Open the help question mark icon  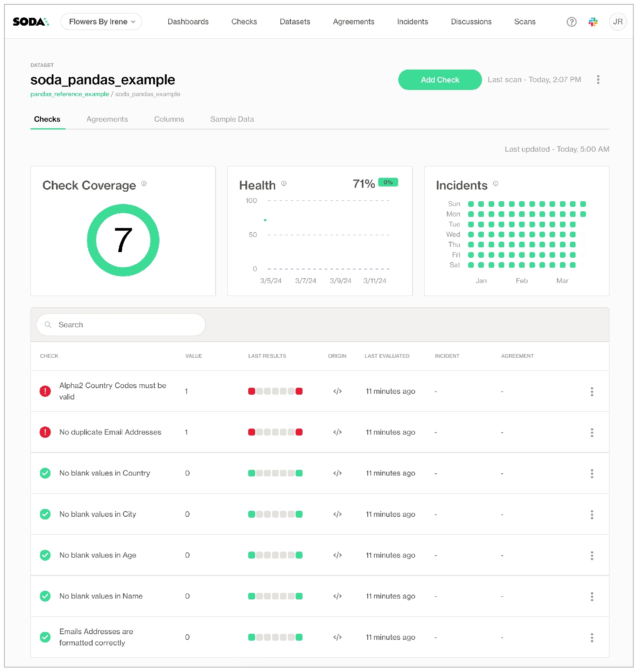(571, 22)
